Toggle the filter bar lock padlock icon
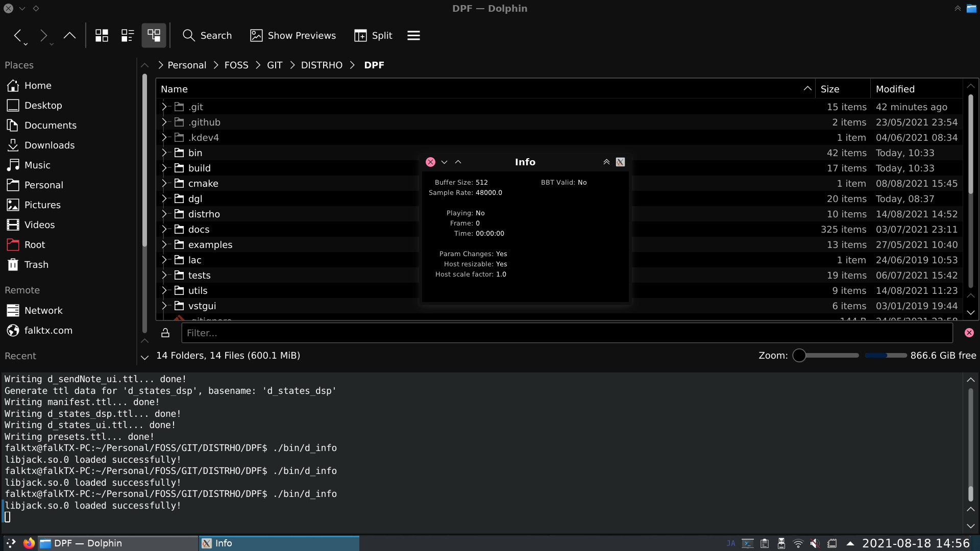The image size is (980, 551). [165, 333]
